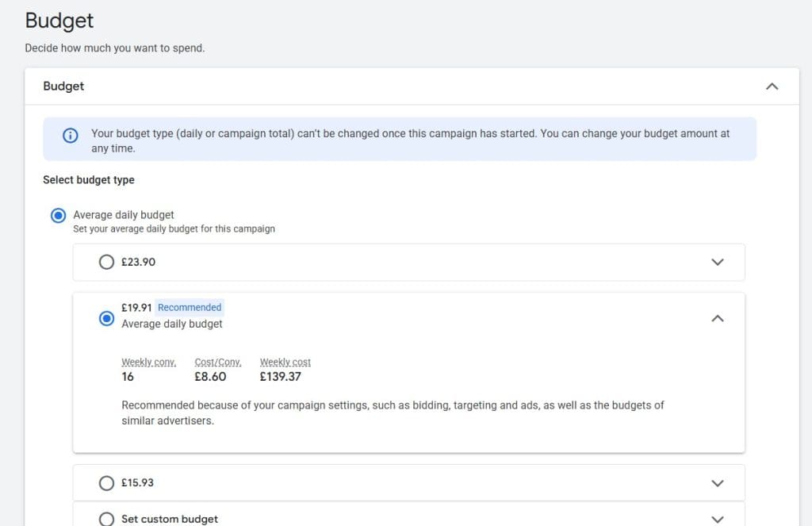Choose the £23.90 budget radio button

pyautogui.click(x=106, y=262)
